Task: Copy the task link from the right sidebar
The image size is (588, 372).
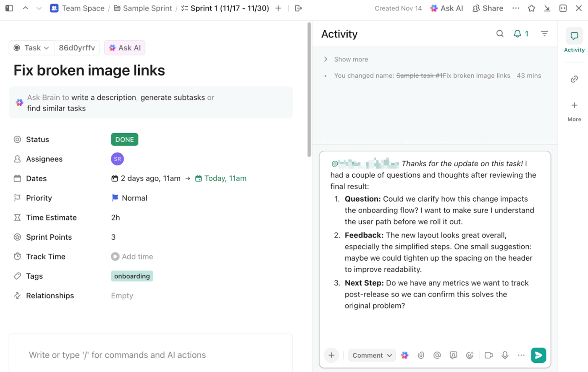Action: coord(574,79)
